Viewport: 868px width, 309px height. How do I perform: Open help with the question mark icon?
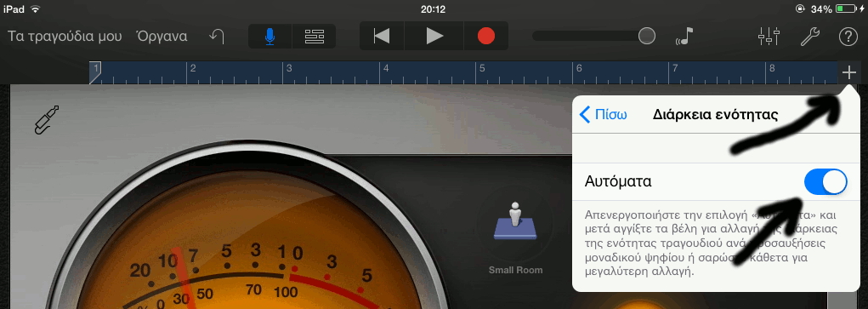pyautogui.click(x=848, y=37)
